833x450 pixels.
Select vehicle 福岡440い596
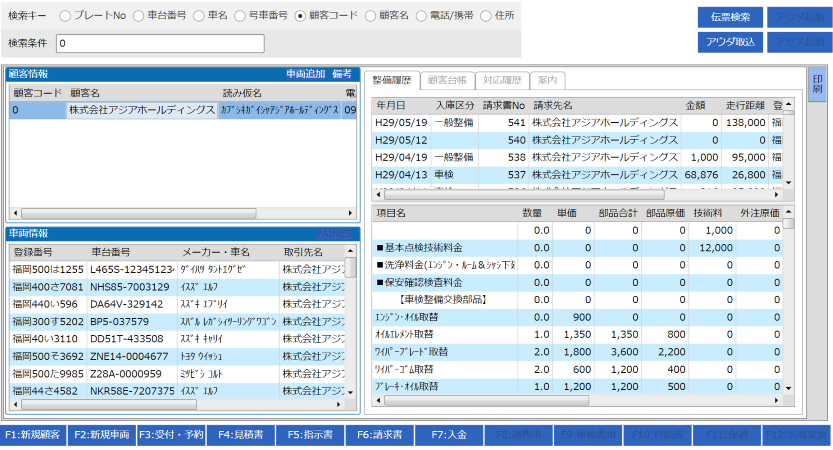point(177,304)
